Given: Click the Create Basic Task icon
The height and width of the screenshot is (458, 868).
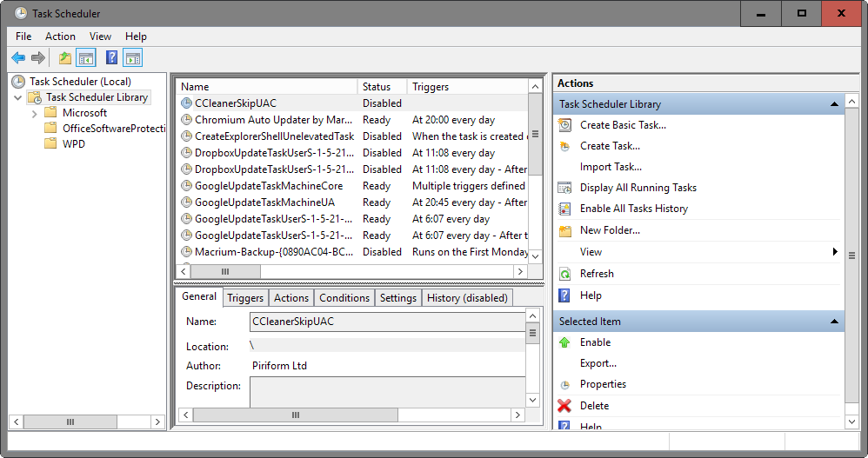Looking at the screenshot, I should [x=565, y=125].
